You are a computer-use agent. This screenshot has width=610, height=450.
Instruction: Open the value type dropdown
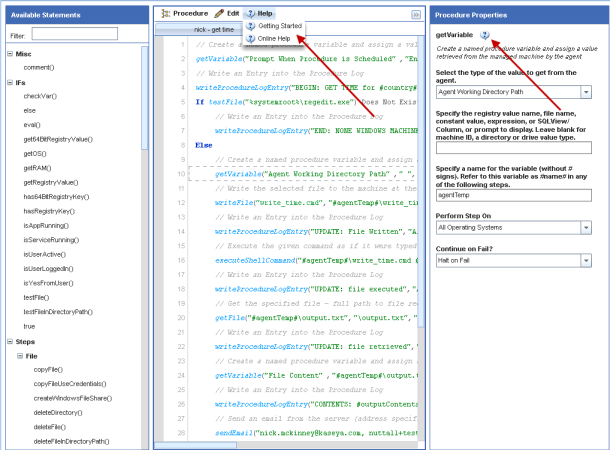click(586, 92)
